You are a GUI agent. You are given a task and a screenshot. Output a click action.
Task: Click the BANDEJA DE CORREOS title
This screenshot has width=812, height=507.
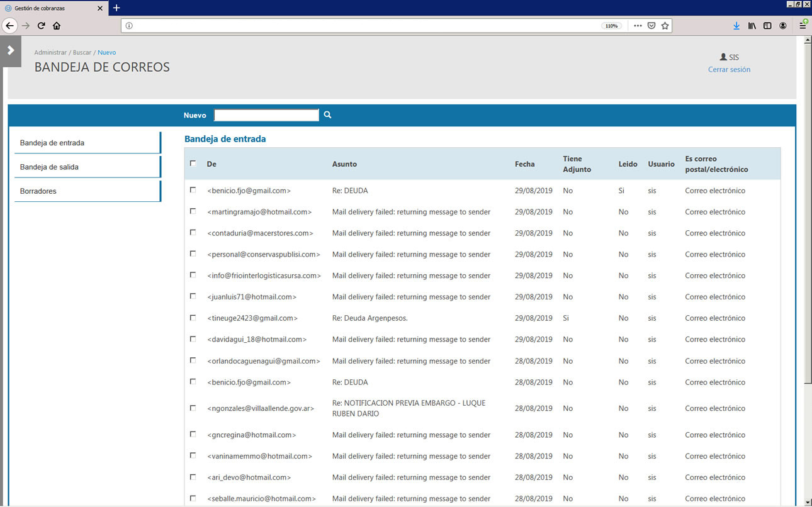(102, 67)
